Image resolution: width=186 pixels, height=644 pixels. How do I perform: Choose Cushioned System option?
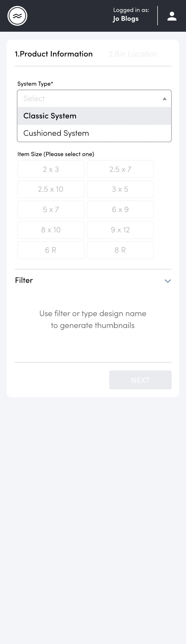[x=94, y=133]
